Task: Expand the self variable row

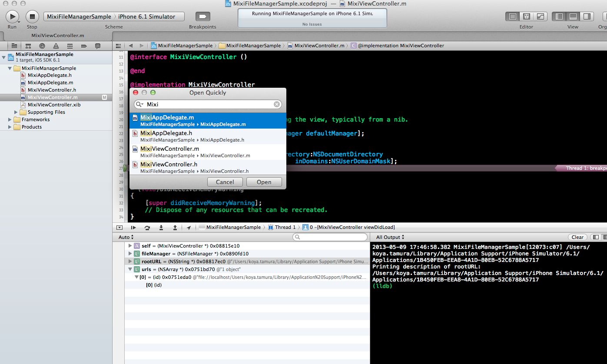Action: (x=130, y=246)
